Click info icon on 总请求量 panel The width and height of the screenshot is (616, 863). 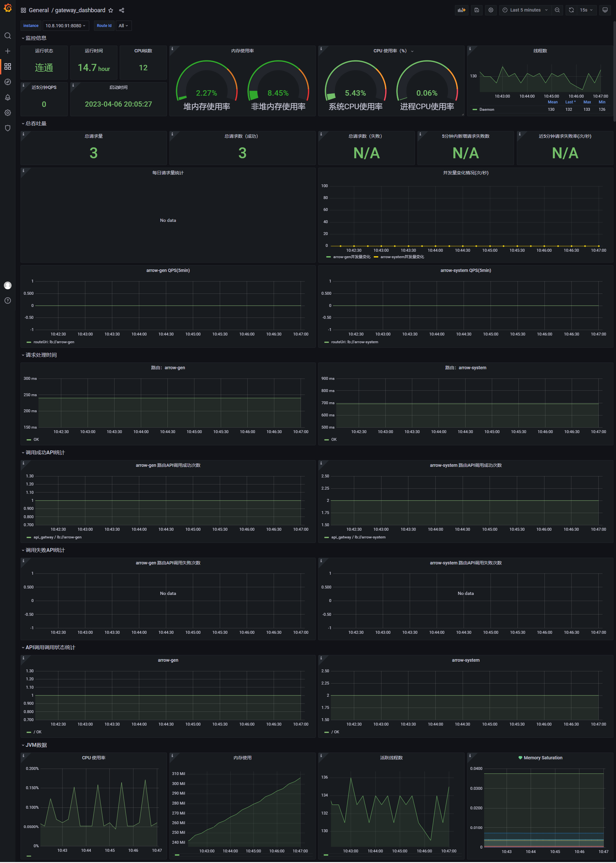[23, 134]
